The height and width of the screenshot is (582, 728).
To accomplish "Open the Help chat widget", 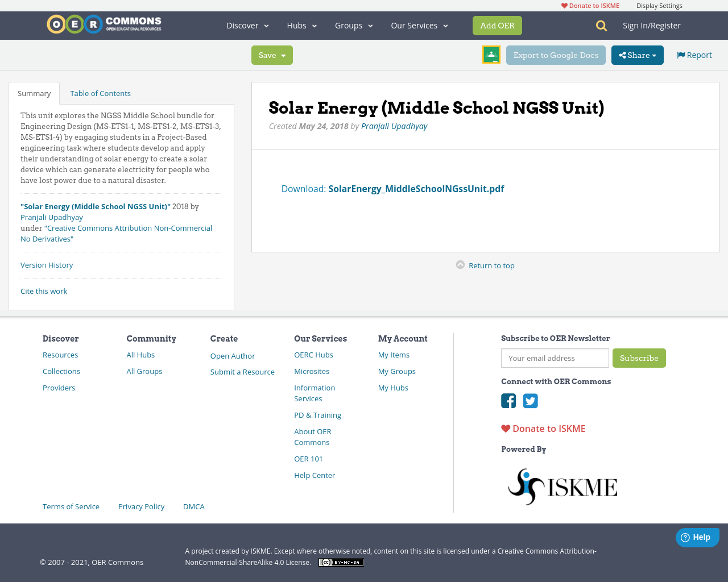I will [x=697, y=537].
